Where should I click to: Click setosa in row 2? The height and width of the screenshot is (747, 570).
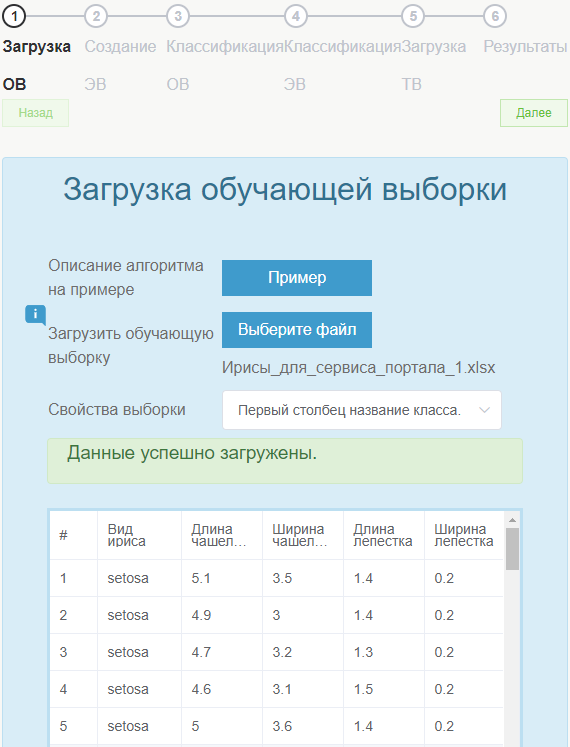click(139, 615)
